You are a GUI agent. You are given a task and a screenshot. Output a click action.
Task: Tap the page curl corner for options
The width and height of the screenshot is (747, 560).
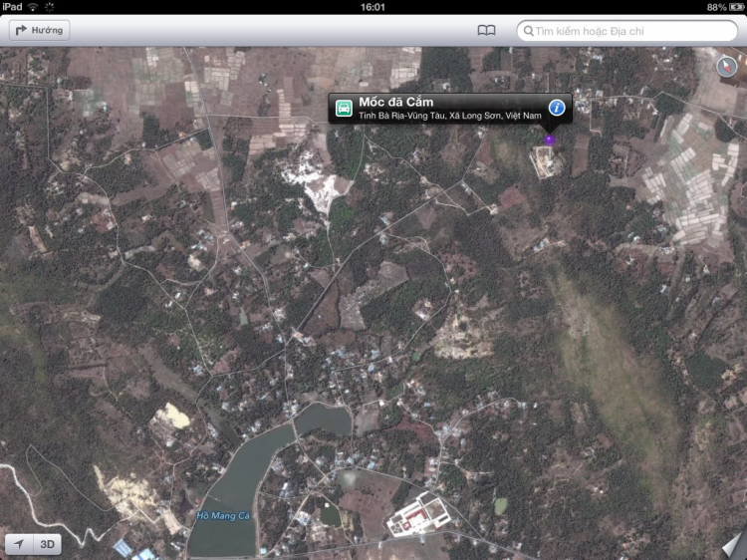pos(734,547)
